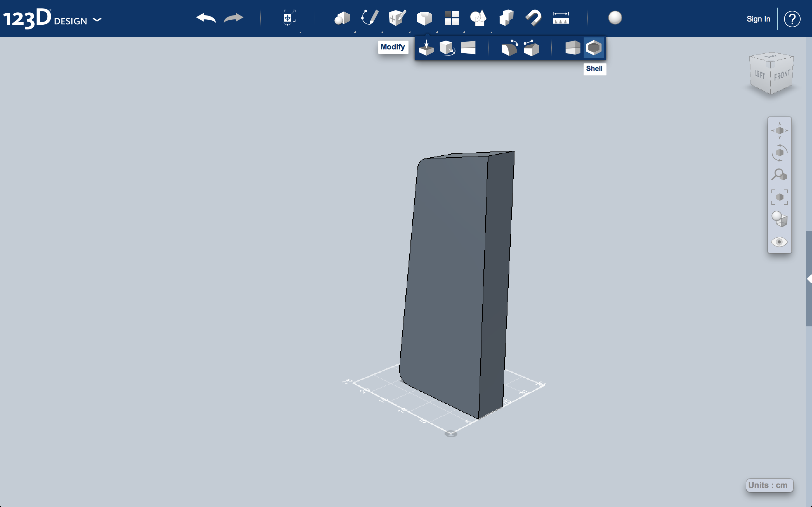This screenshot has width=812, height=507.
Task: Open the sketch tools dropdown
Action: coord(369,18)
